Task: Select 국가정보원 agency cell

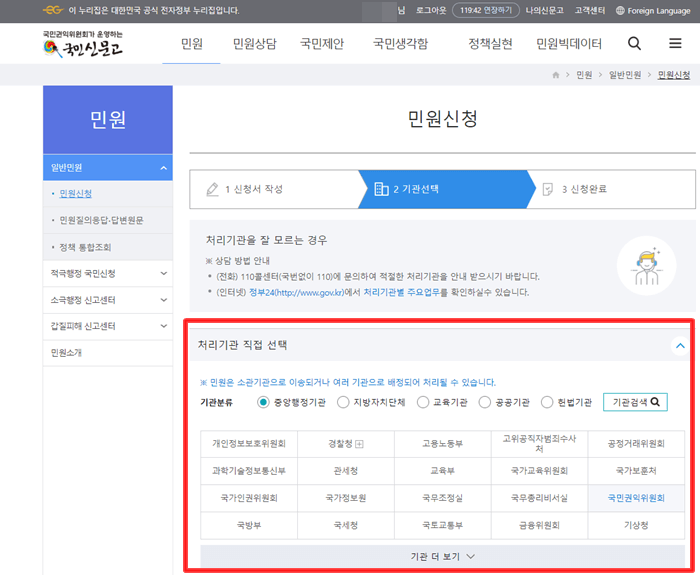Action: tap(346, 498)
